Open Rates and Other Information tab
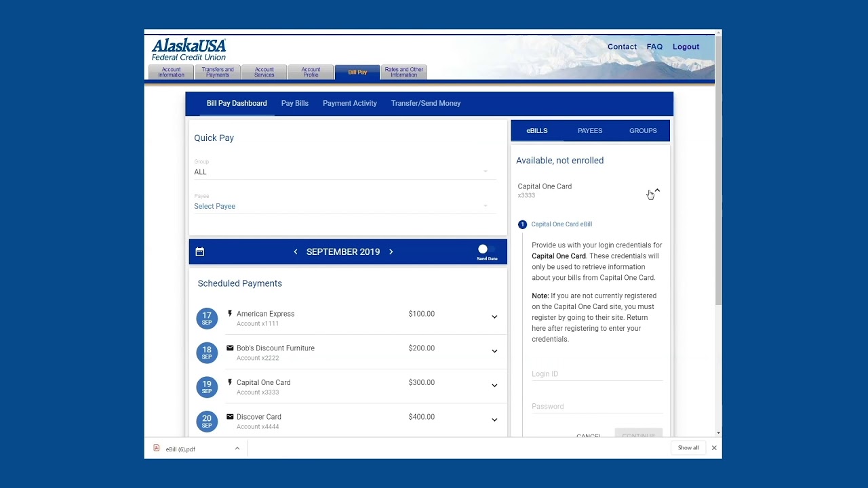The width and height of the screenshot is (868, 488). 404,72
